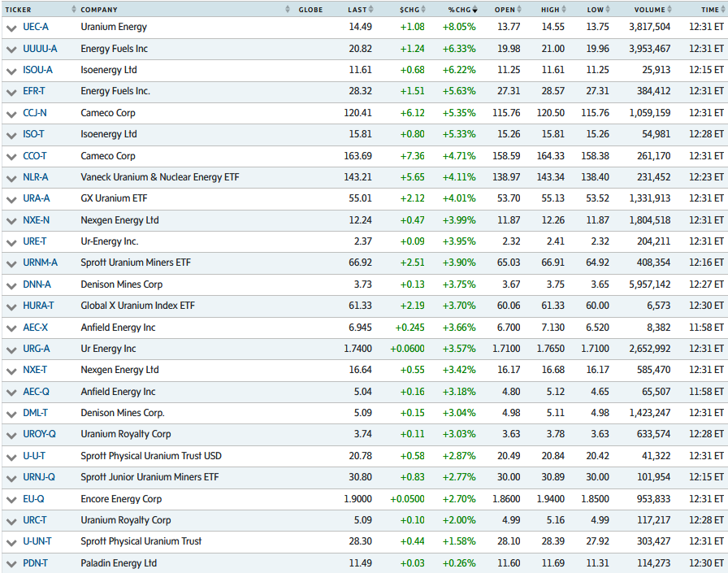Select Encore Energy Corp company name
The width and height of the screenshot is (728, 573).
pyautogui.click(x=121, y=499)
